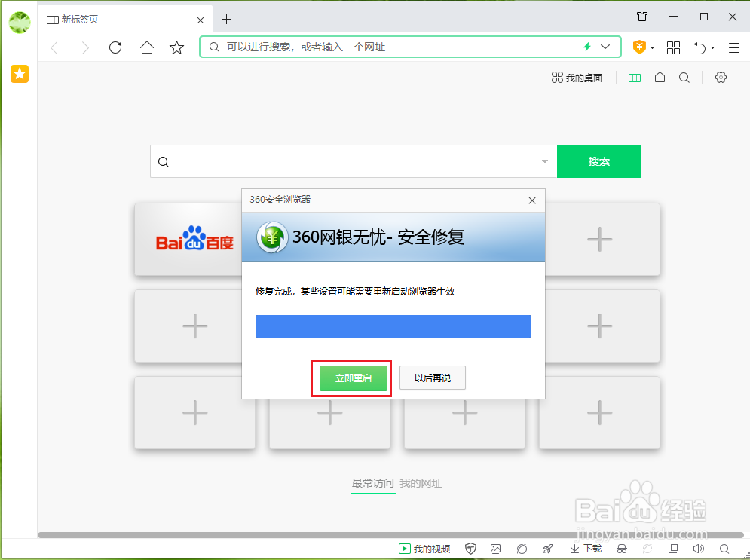Click the green 搜索 button
Viewport: 750px width, 560px height.
598,161
